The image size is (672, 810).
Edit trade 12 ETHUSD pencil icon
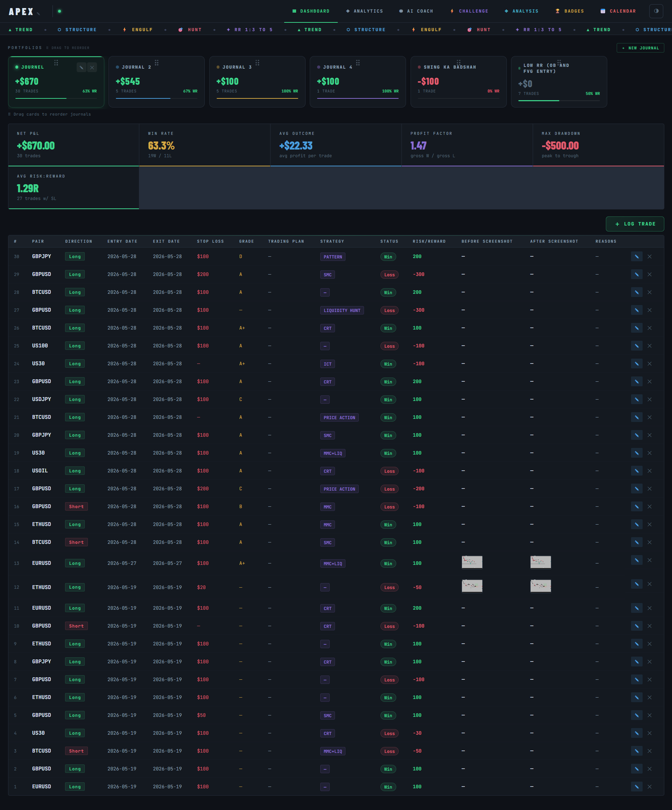point(637,584)
